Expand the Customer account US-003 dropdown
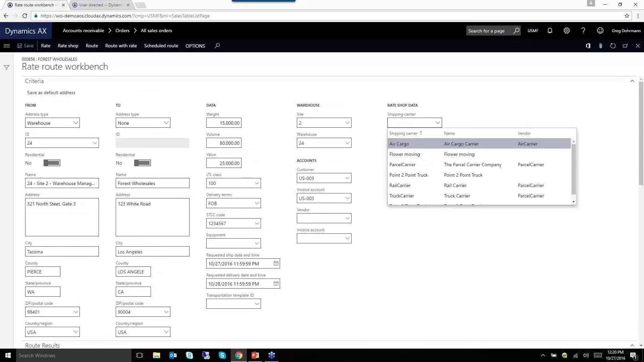644x362 pixels. pyautogui.click(x=347, y=178)
